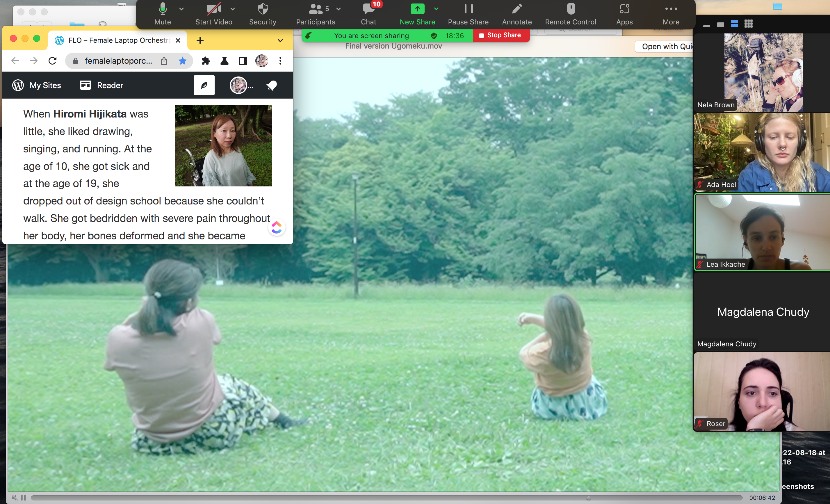Open Remote Control mouse icon
This screenshot has width=830, height=504.
(570, 9)
